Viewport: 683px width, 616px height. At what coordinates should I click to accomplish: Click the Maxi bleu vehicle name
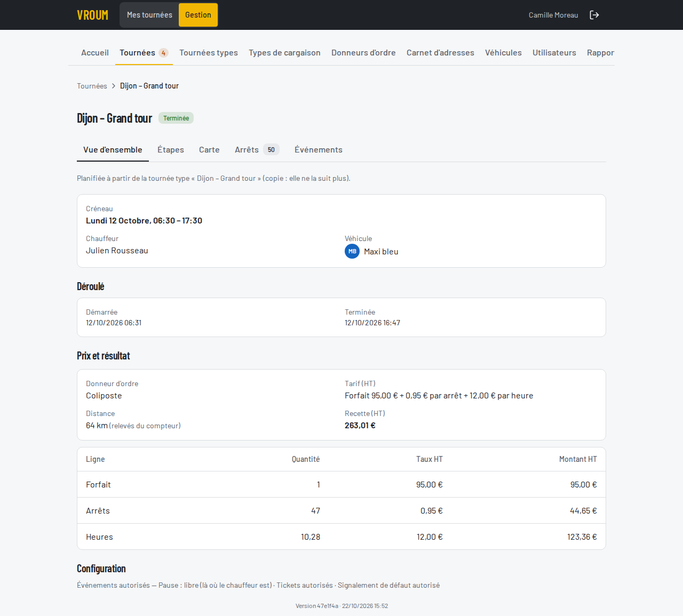[x=381, y=252]
